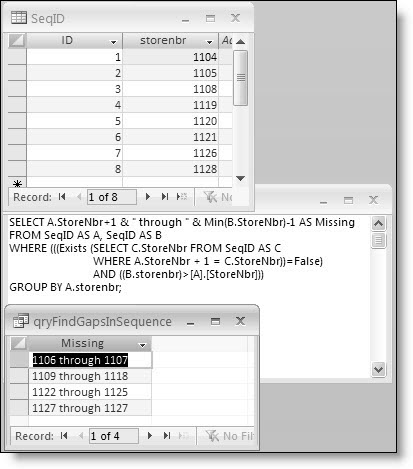Close the SQL view window

click(x=373, y=200)
